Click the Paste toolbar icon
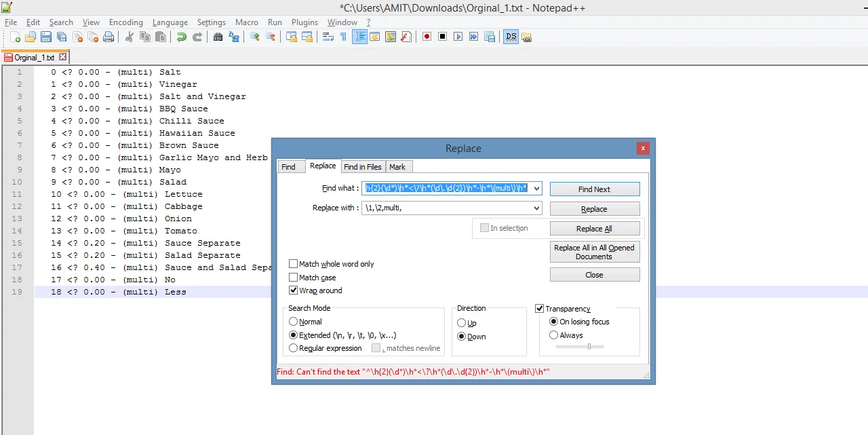The width and height of the screenshot is (868, 435). pos(160,37)
